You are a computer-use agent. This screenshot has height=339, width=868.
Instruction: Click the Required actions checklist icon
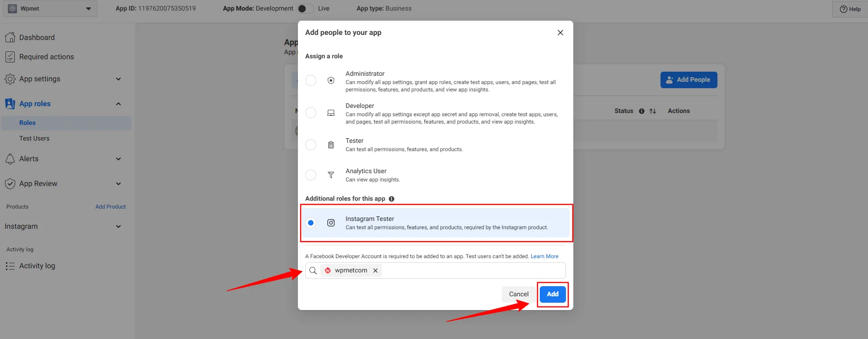pos(10,57)
